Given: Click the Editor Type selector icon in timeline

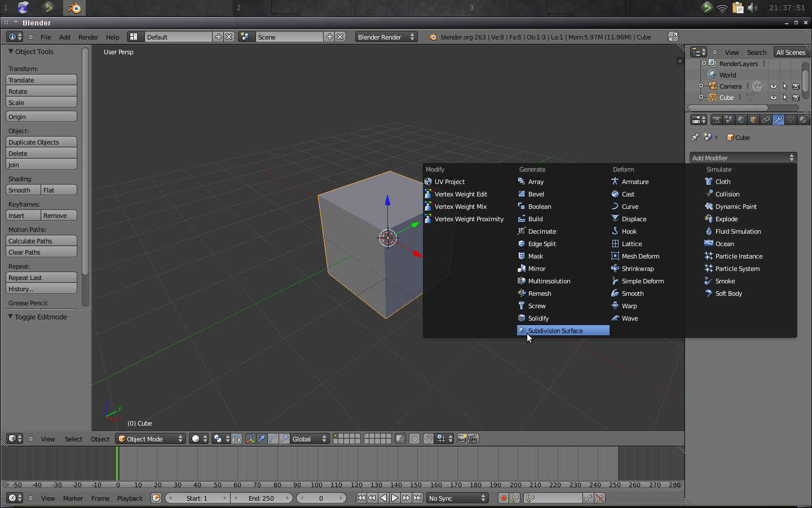Looking at the screenshot, I should tap(12, 498).
